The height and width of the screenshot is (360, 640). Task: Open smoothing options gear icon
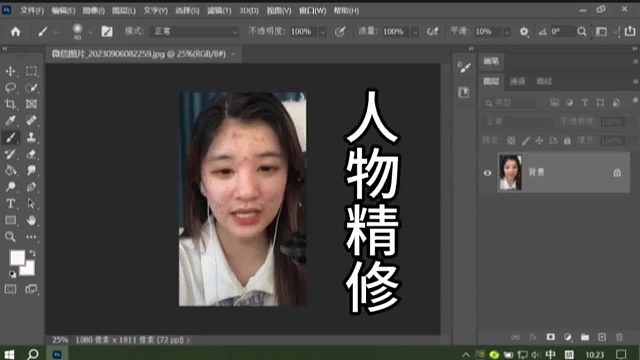tap(524, 31)
